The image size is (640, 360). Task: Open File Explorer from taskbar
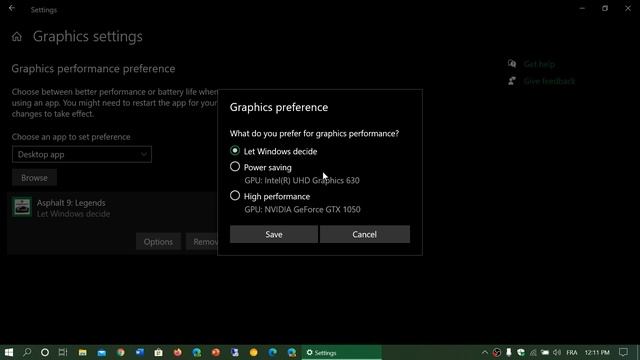[x=82, y=352]
